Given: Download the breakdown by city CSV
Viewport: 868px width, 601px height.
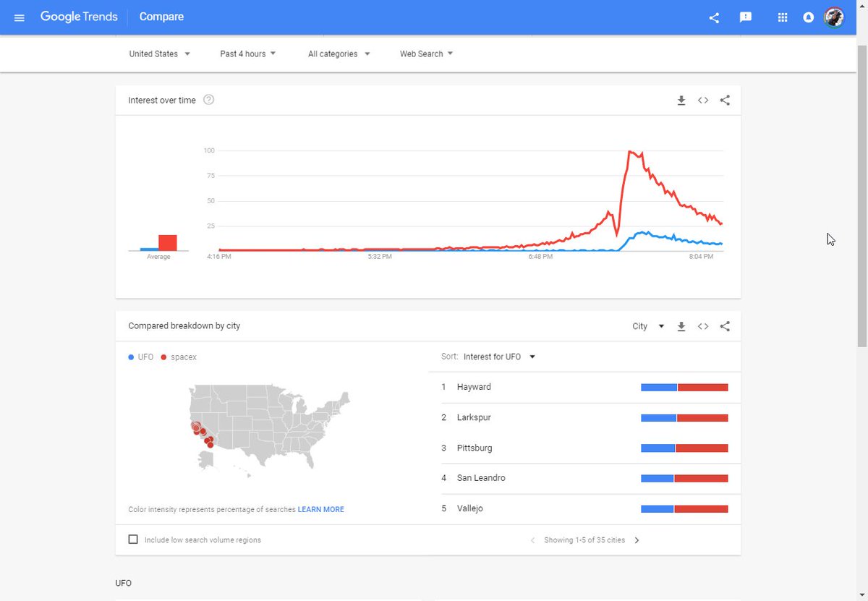Looking at the screenshot, I should tap(681, 326).
